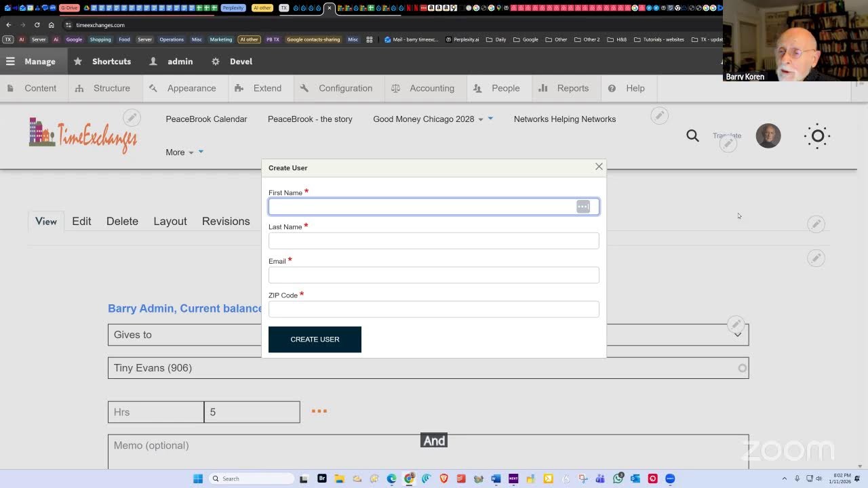Image resolution: width=868 pixels, height=488 pixels.
Task: Click the browser home icon
Action: coord(51,25)
